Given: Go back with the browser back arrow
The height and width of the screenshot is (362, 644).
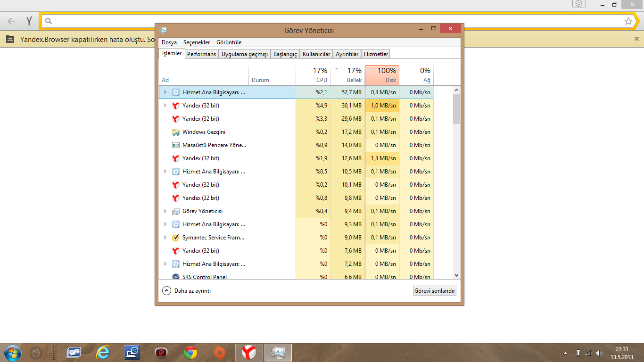Looking at the screenshot, I should click(11, 21).
